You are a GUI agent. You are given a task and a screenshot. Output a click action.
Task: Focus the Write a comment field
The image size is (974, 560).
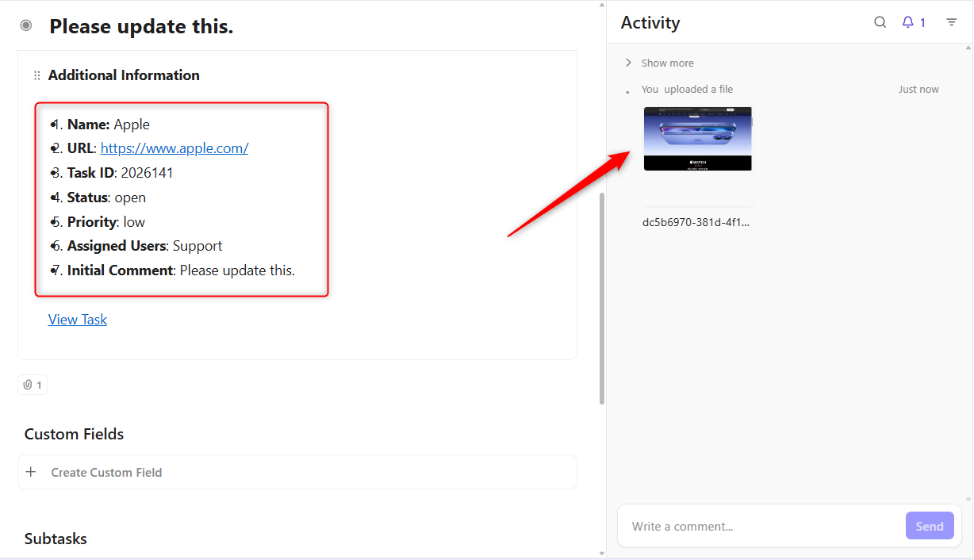(x=761, y=526)
